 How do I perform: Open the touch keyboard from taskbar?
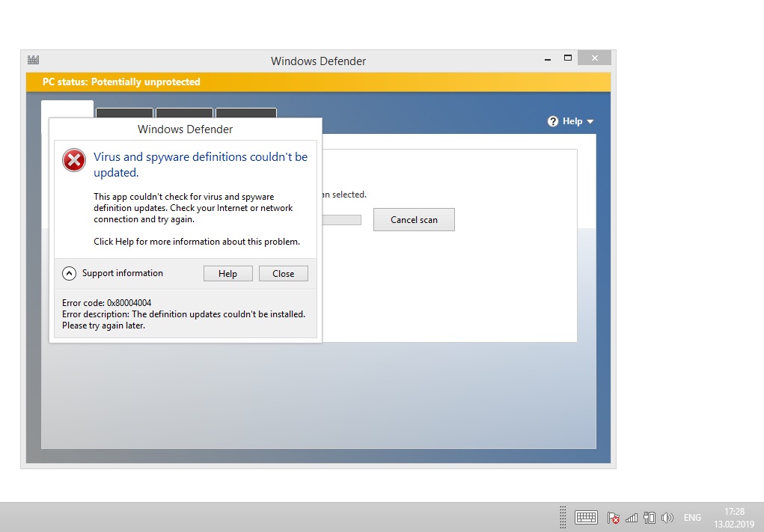point(586,517)
